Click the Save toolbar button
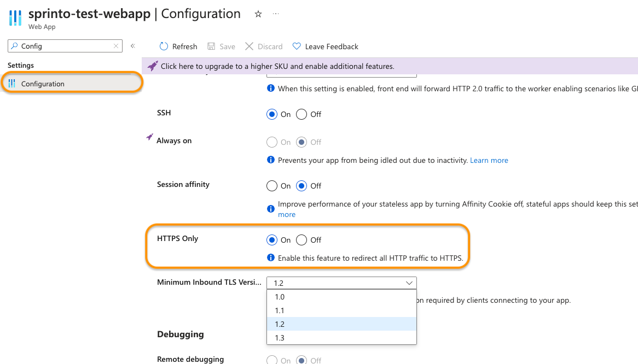This screenshot has height=364, width=638. click(222, 46)
